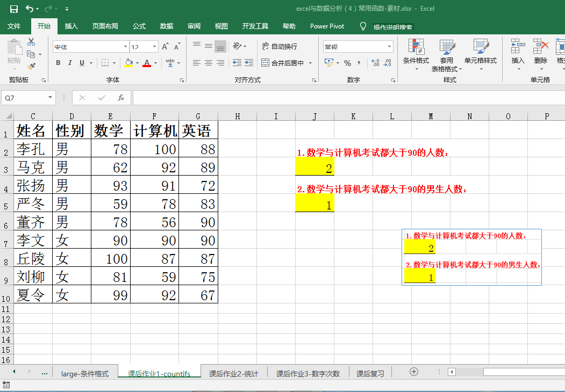Click the percent style icon
The height and width of the screenshot is (392, 565).
(x=347, y=63)
